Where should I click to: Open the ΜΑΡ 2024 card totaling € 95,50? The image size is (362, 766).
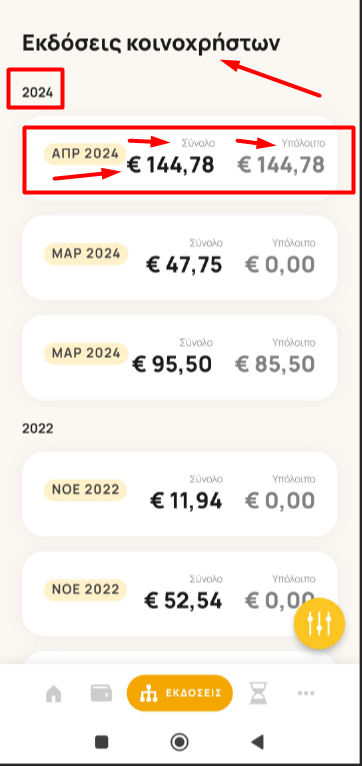[x=180, y=357]
